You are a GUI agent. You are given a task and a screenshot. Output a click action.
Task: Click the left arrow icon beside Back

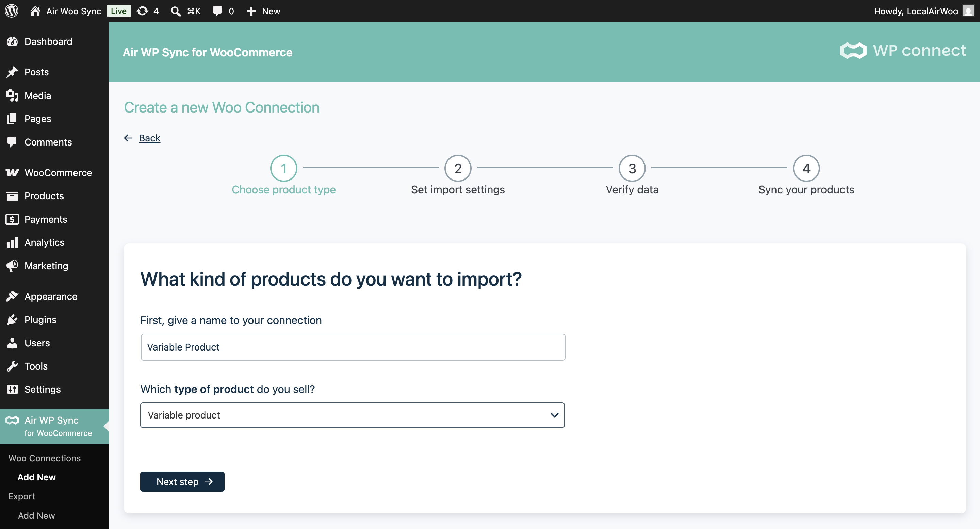tap(128, 138)
